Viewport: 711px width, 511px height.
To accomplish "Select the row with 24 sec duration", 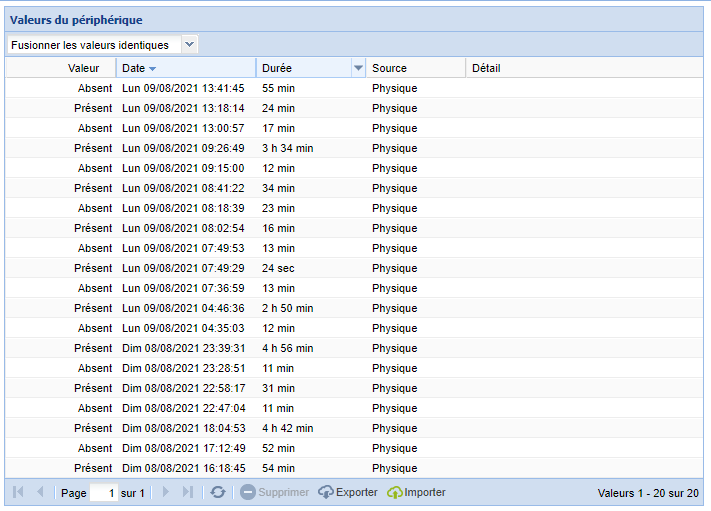I will click(x=354, y=268).
